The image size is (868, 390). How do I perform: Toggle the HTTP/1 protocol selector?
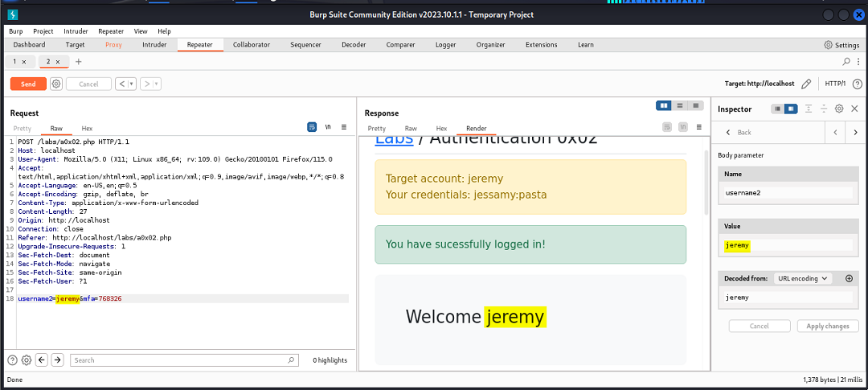point(835,84)
